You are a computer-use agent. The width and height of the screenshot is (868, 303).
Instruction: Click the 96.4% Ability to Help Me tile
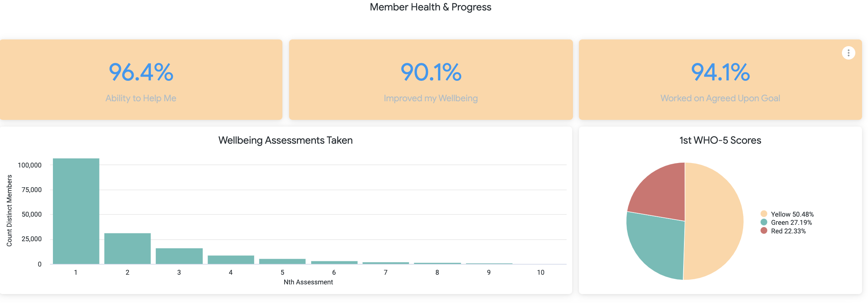(141, 80)
